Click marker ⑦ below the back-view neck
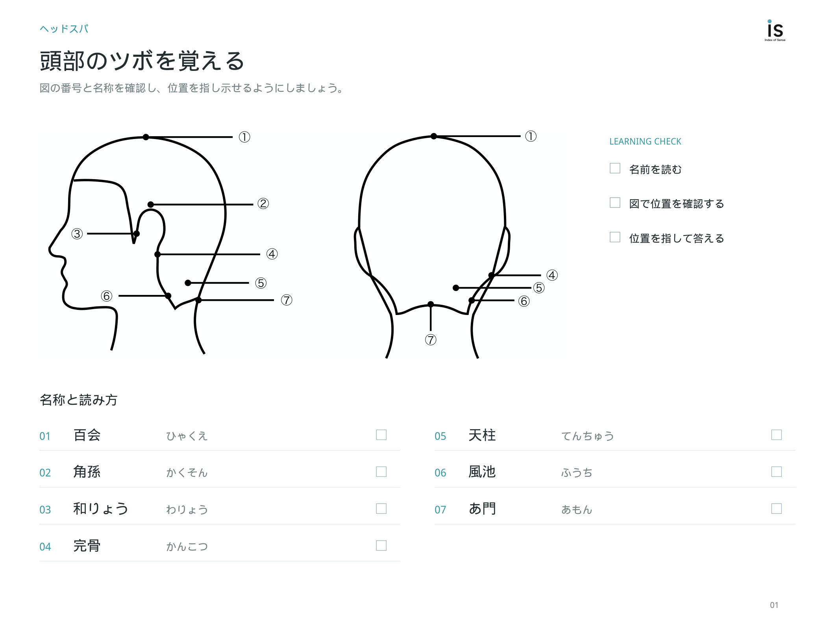This screenshot has height=630, width=840. 431,340
